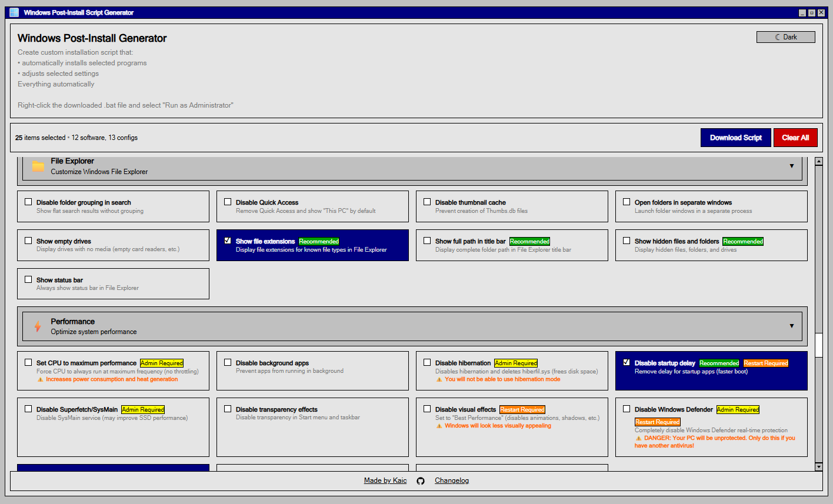Image resolution: width=833 pixels, height=504 pixels.
Task: Tick Disable Superfetch/SysMain checkbox
Action: coord(28,409)
